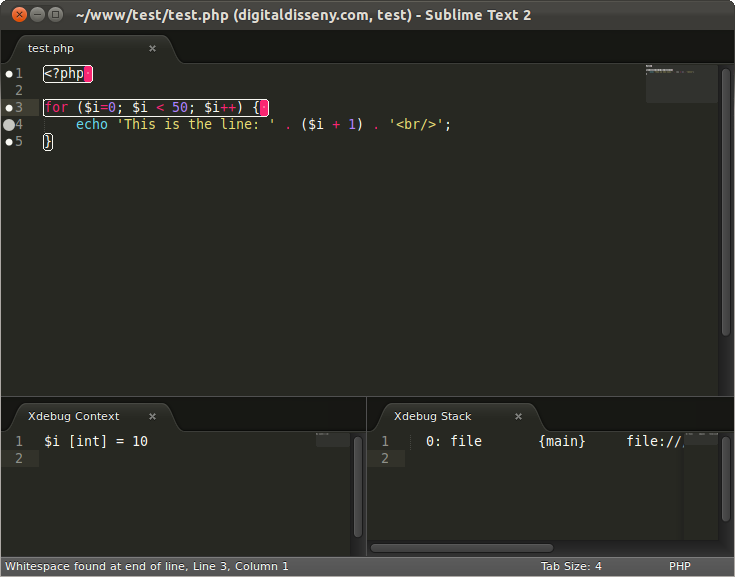Close the test.php tab

[153, 48]
